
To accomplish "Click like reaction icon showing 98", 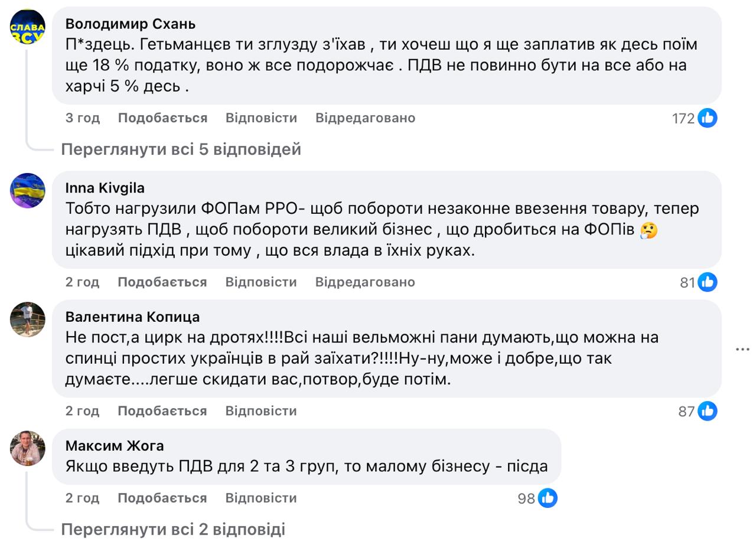I will click(548, 498).
